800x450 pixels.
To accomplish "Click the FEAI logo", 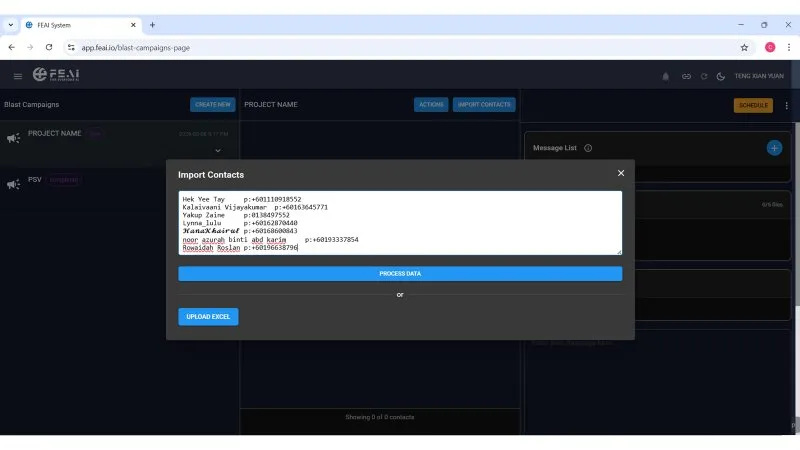I will [x=56, y=74].
